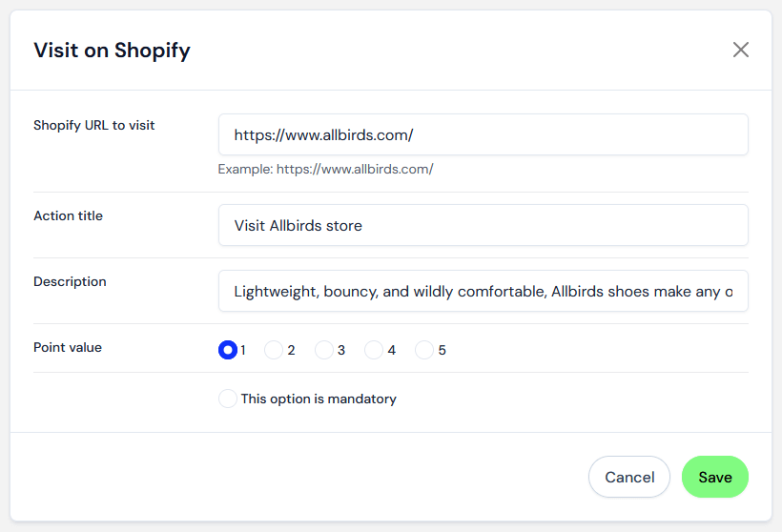Focus the Action title text field
The height and width of the screenshot is (532, 782).
(483, 225)
